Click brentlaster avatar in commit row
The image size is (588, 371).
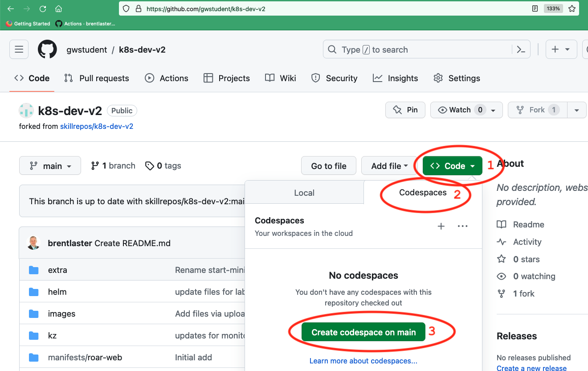[34, 243]
